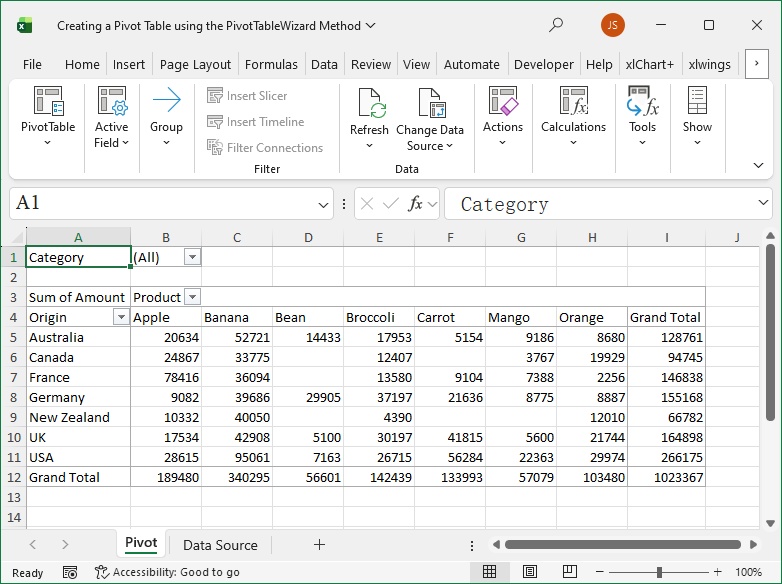This screenshot has width=782, height=584.
Task: Switch to the Formulas tab
Action: click(x=271, y=64)
